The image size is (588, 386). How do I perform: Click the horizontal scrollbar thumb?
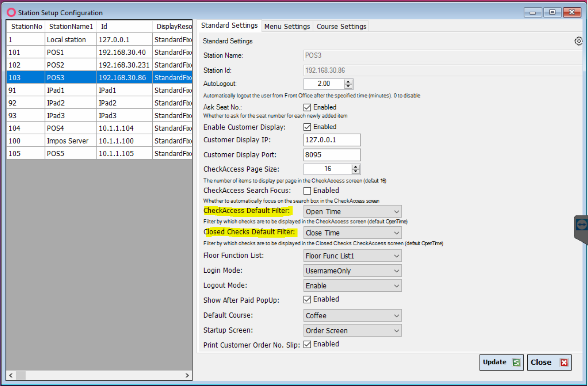21,375
